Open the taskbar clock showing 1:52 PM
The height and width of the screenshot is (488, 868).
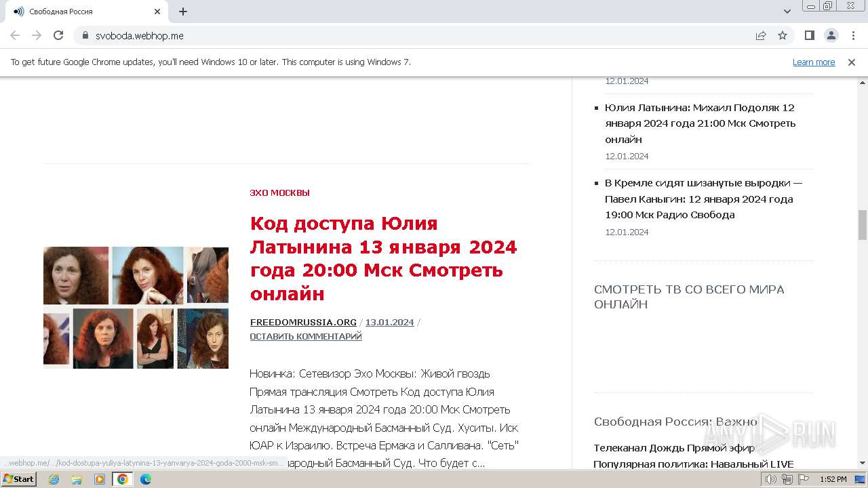pos(833,479)
